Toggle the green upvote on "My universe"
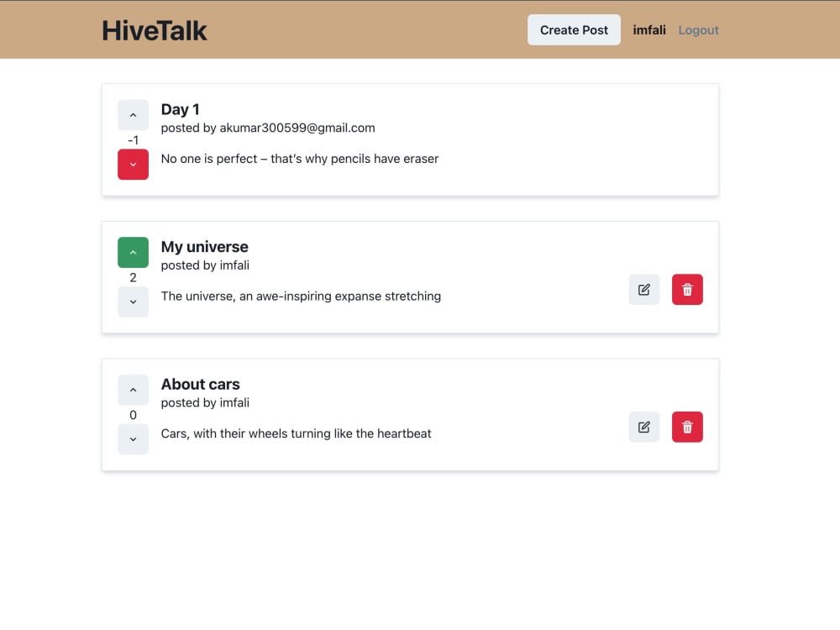This screenshot has width=840, height=630. coord(133,252)
